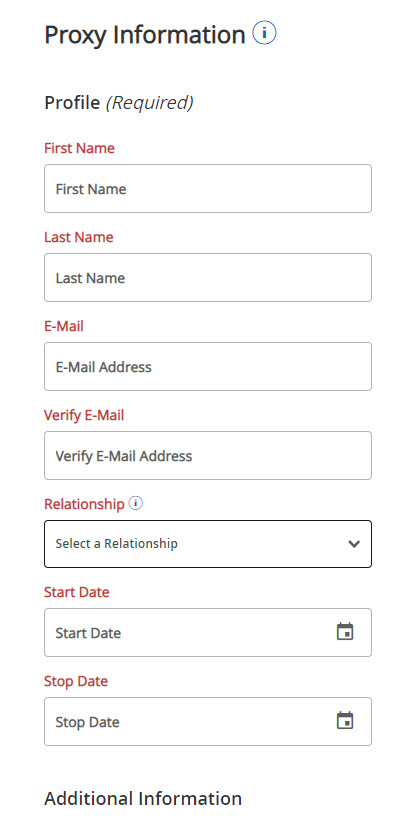
Task: Select the E-Mail Address input box
Action: [x=208, y=366]
